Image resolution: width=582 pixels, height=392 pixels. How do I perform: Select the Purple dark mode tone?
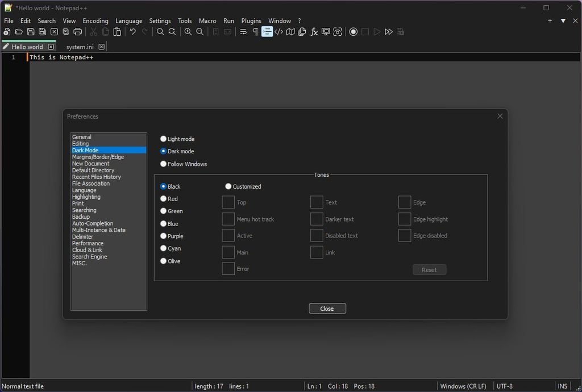(164, 236)
